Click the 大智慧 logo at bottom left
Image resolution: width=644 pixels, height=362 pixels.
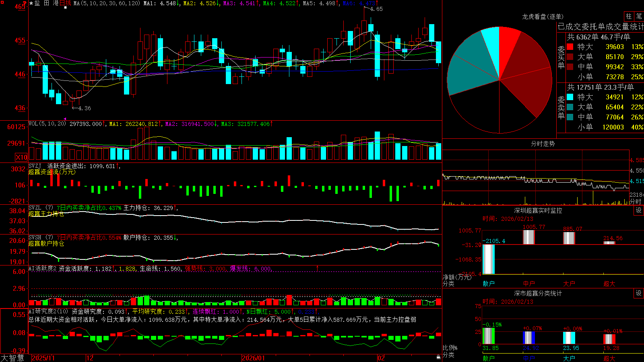[x=12, y=358]
